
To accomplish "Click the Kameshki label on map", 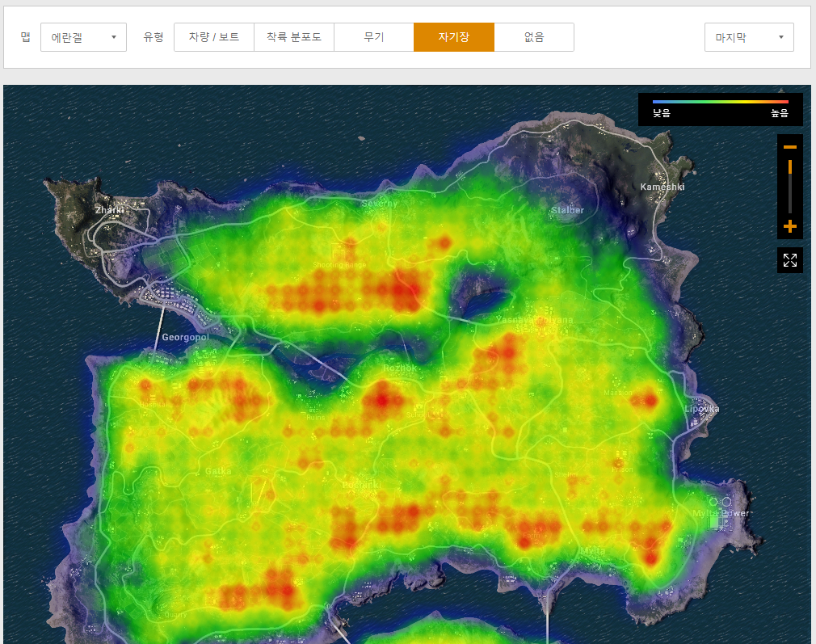I will [x=662, y=187].
